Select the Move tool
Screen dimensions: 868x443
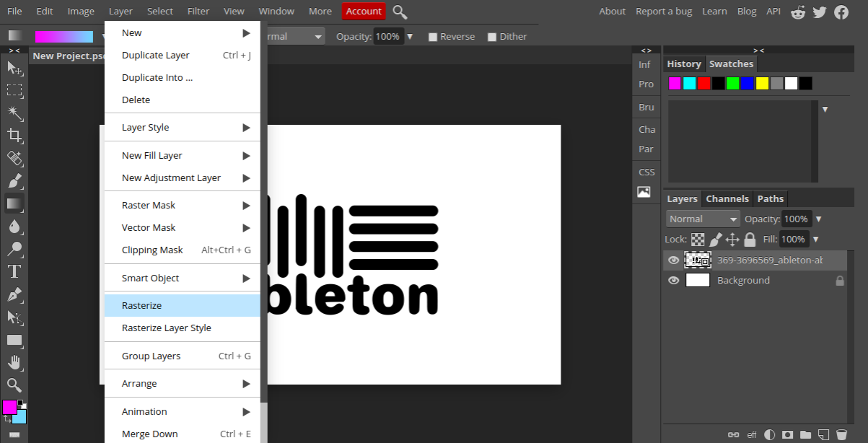click(x=14, y=68)
